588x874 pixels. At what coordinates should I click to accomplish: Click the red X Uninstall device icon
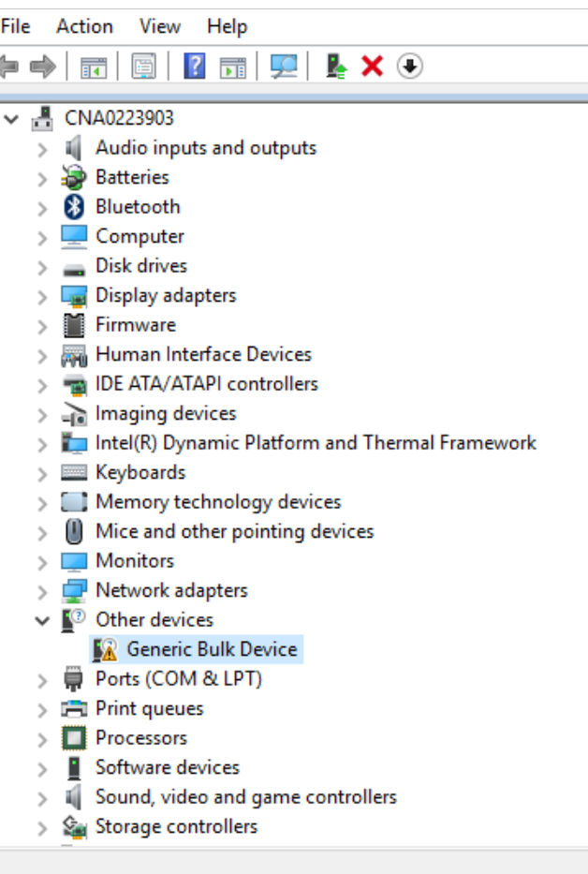pos(373,67)
